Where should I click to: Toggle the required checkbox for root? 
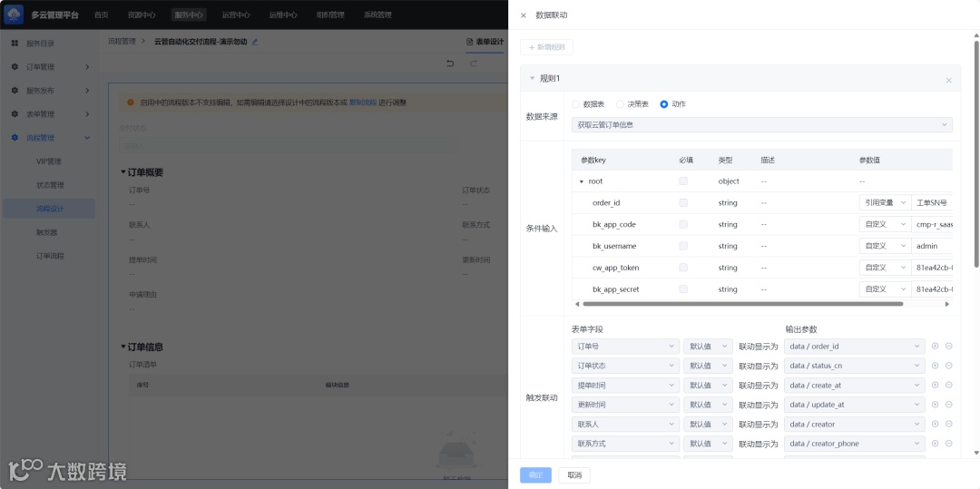(683, 181)
